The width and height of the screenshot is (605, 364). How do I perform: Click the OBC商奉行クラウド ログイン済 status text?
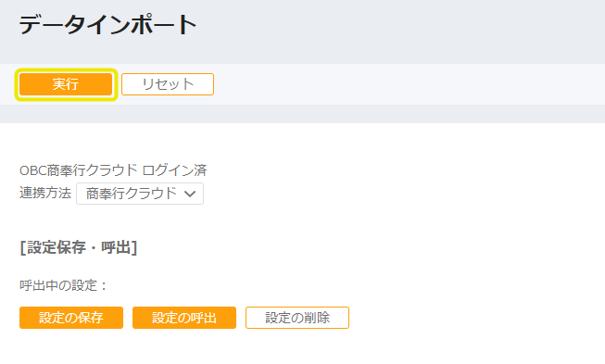tap(113, 170)
